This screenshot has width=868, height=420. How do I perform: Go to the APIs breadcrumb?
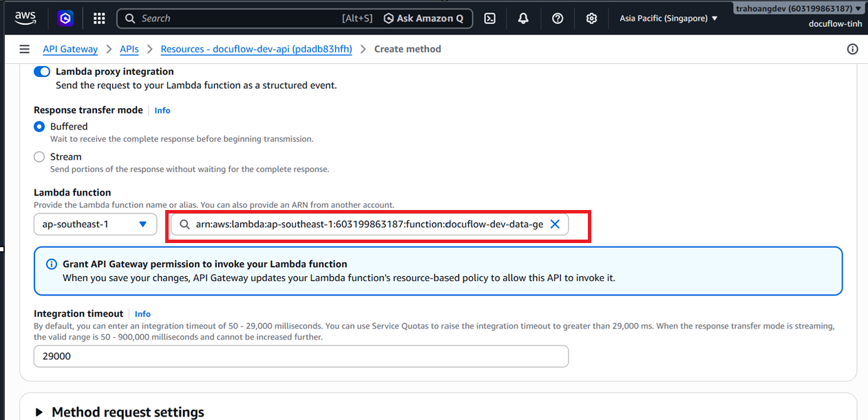click(x=129, y=49)
